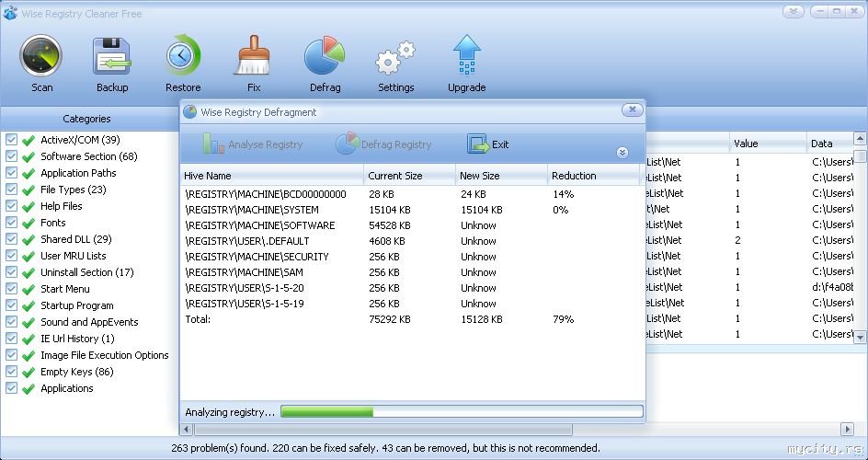
Task: Click the problems found status bar message
Action: point(385,448)
